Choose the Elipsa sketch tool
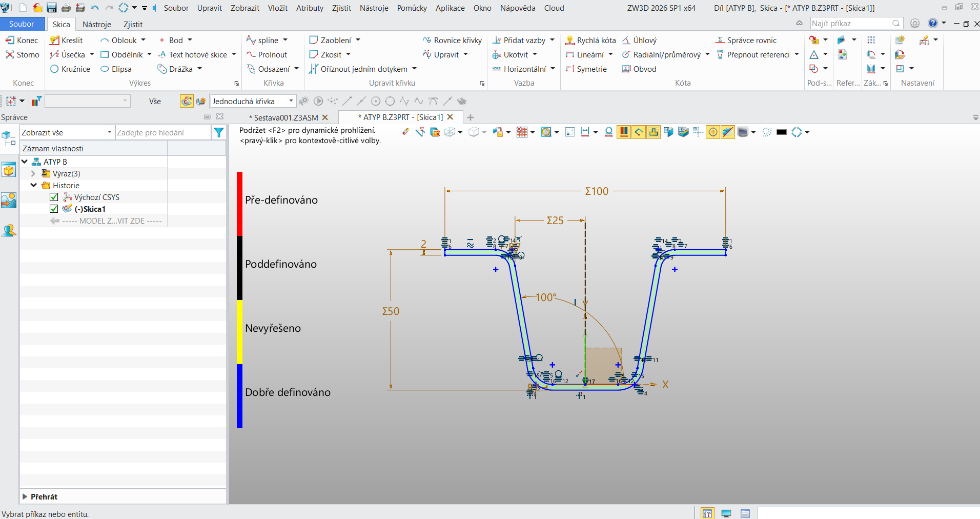Screen dimensions: 980x519 point(116,69)
